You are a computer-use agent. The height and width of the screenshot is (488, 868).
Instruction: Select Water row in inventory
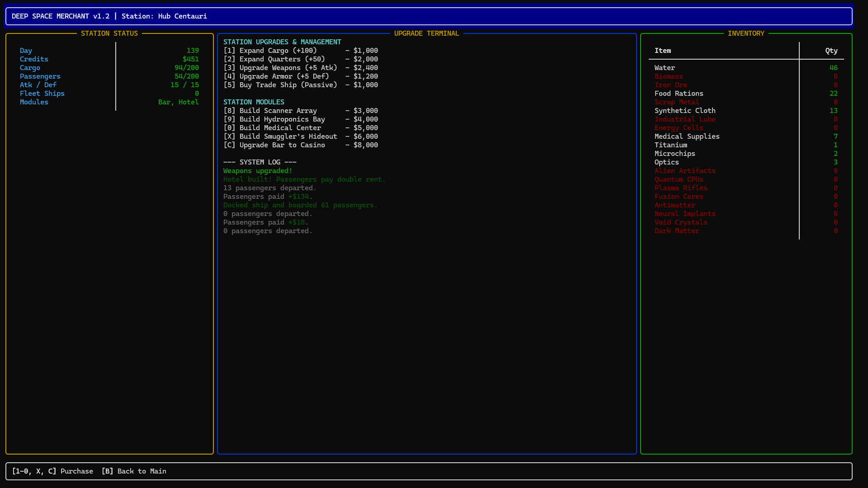pos(665,68)
